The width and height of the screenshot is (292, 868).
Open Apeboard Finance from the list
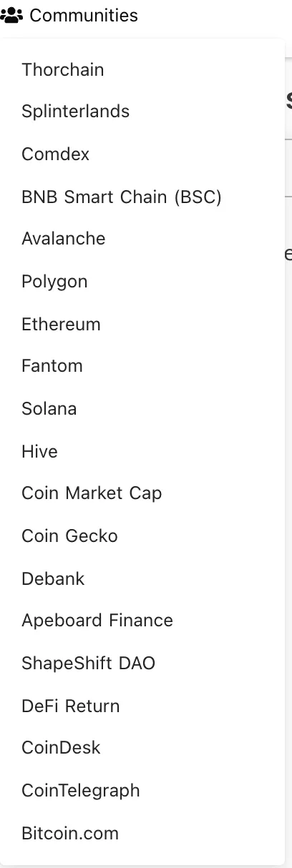(x=142, y=621)
